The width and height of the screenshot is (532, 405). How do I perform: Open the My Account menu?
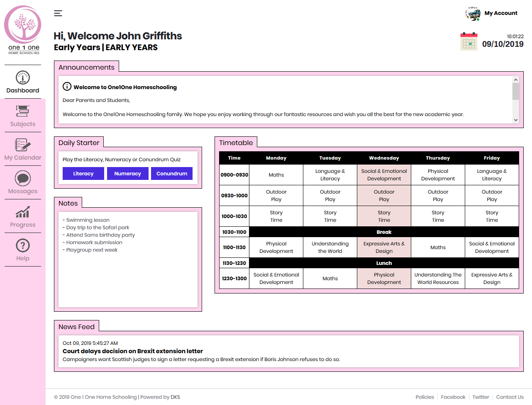tap(501, 13)
